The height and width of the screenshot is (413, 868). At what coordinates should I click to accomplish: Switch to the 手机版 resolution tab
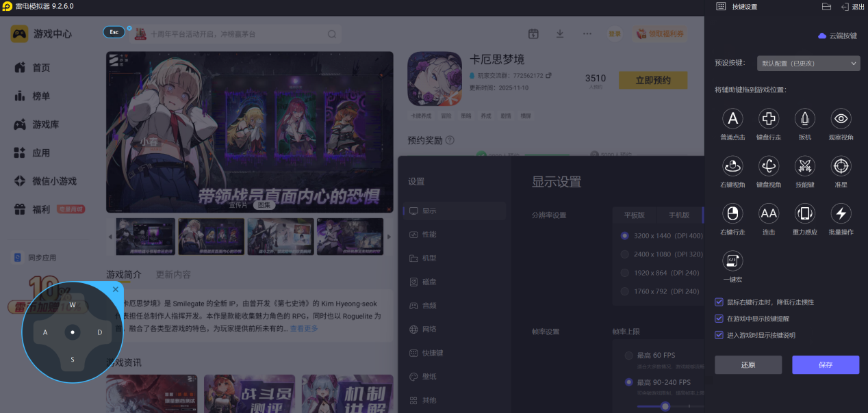678,215
